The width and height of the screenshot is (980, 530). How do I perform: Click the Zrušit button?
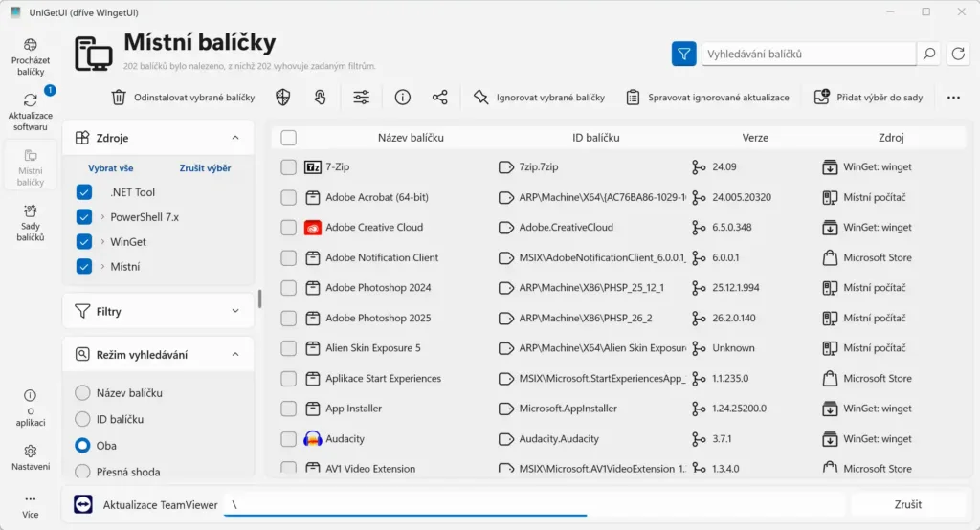coord(907,504)
